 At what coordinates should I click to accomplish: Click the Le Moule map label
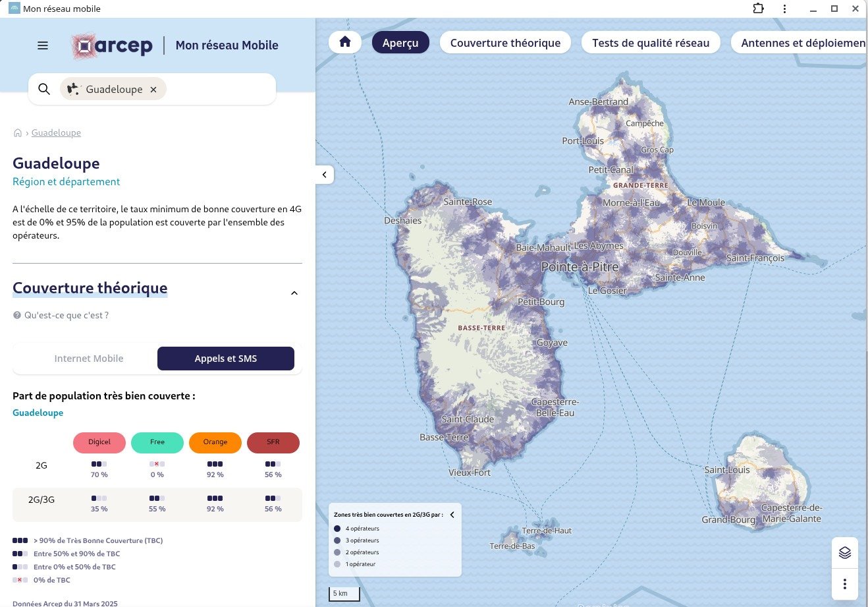pyautogui.click(x=706, y=202)
